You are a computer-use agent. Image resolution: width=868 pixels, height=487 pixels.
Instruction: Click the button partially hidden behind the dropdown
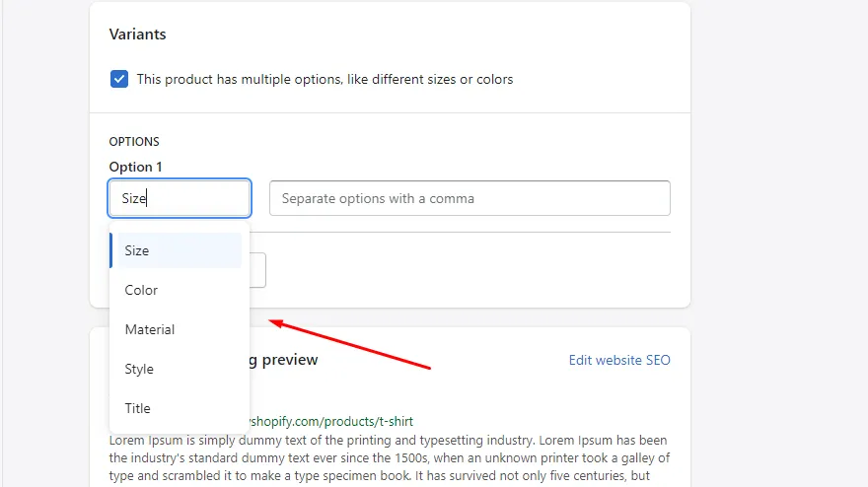click(257, 270)
